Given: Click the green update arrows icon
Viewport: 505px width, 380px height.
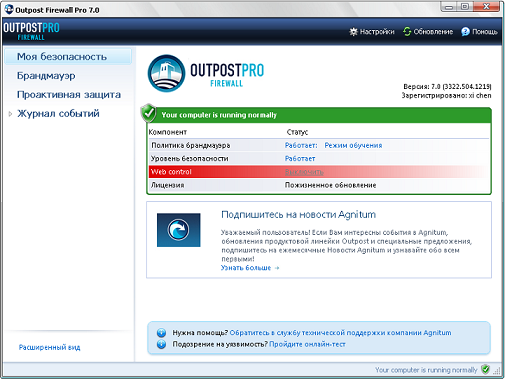Looking at the screenshot, I should 407,32.
